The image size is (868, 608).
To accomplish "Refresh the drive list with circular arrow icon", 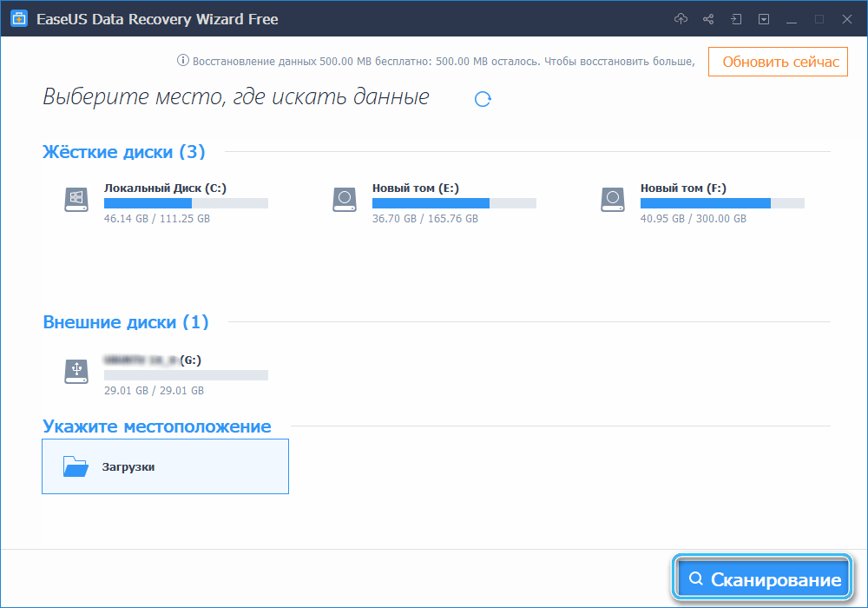I will click(483, 99).
